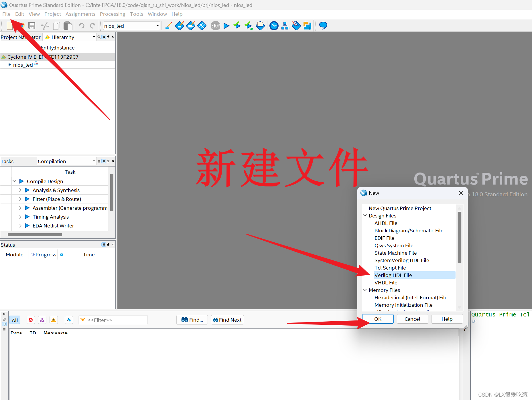This screenshot has height=400, width=532.
Task: Click the messages Filter input field
Action: click(113, 320)
